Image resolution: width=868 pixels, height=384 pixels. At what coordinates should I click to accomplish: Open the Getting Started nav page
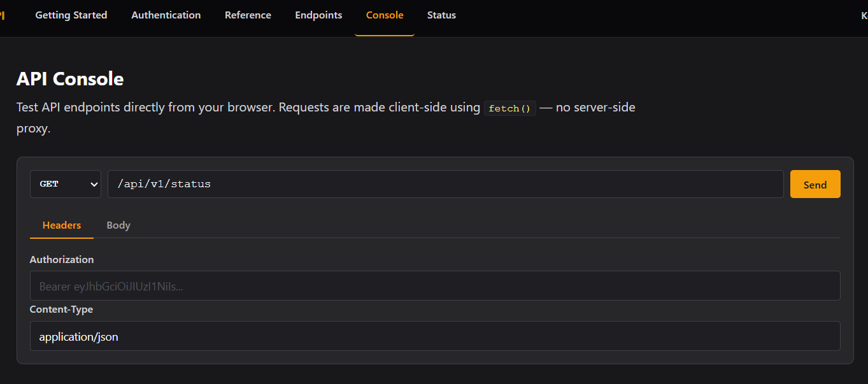pyautogui.click(x=71, y=15)
